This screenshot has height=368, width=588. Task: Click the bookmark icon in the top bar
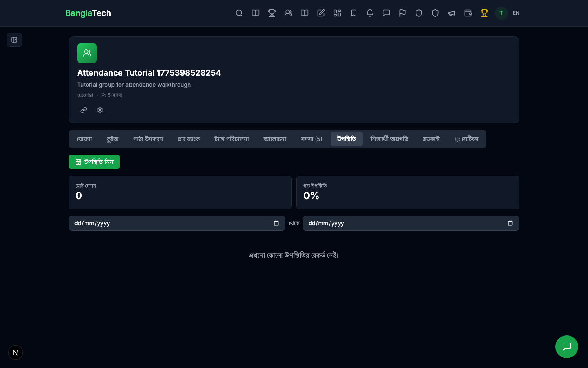tap(354, 13)
